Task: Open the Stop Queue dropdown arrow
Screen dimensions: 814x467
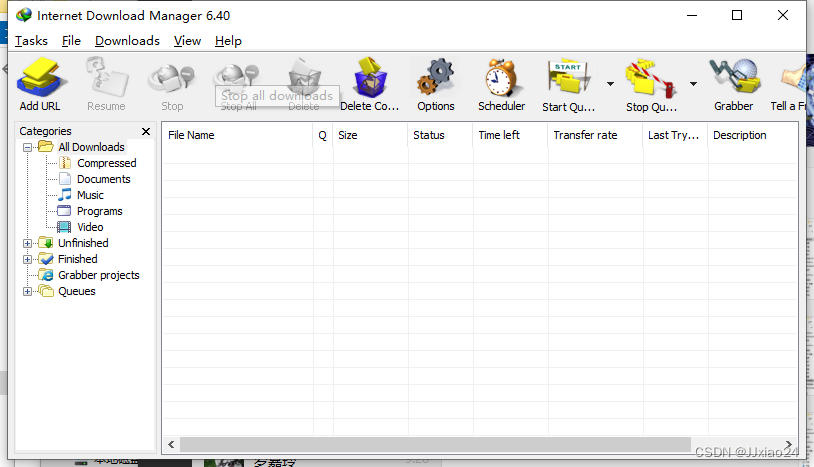Action: click(x=693, y=84)
